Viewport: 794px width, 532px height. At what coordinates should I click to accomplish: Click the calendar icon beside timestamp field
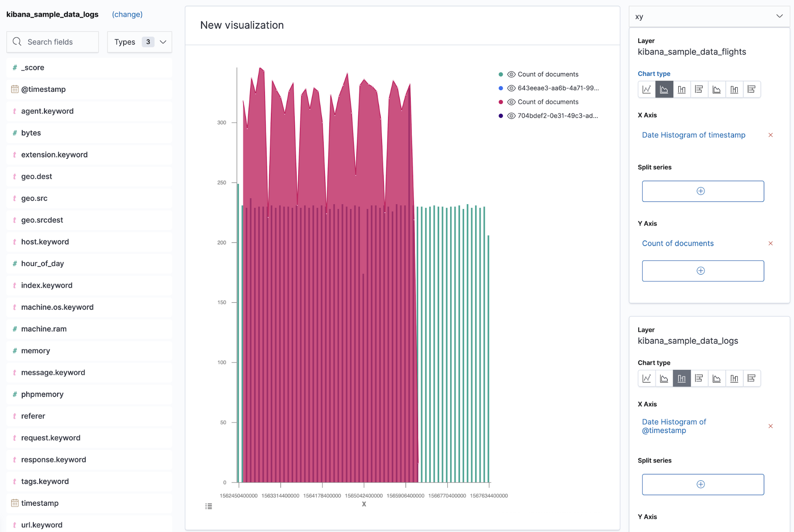[15, 503]
